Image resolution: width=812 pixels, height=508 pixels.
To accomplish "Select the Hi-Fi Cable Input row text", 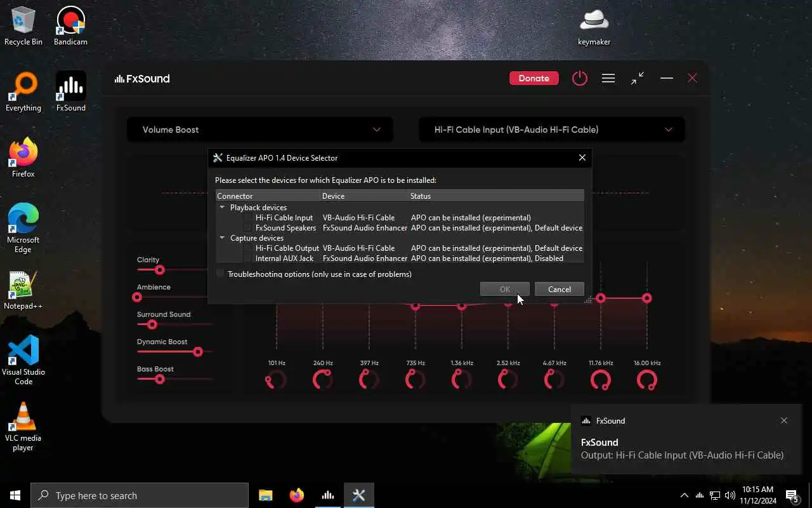I will 284,218.
